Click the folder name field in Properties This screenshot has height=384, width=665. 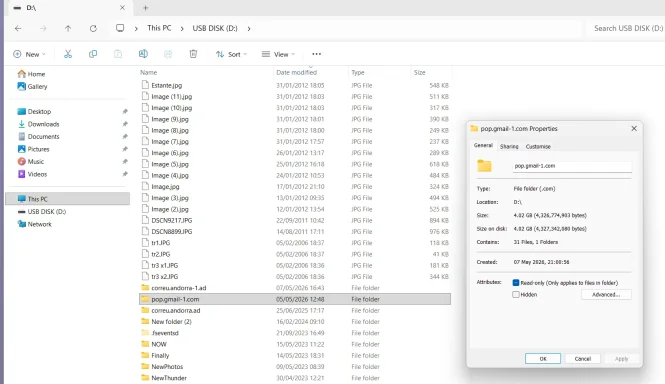coord(572,166)
